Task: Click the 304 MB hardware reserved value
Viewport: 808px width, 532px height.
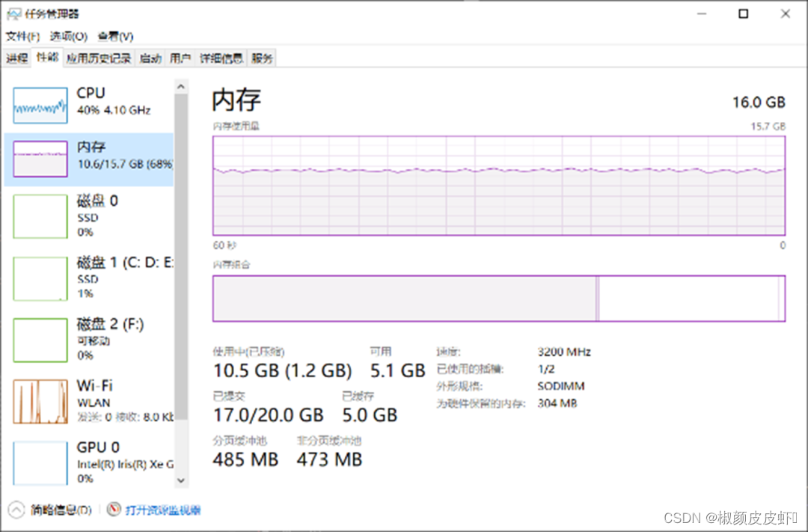Action: point(557,403)
